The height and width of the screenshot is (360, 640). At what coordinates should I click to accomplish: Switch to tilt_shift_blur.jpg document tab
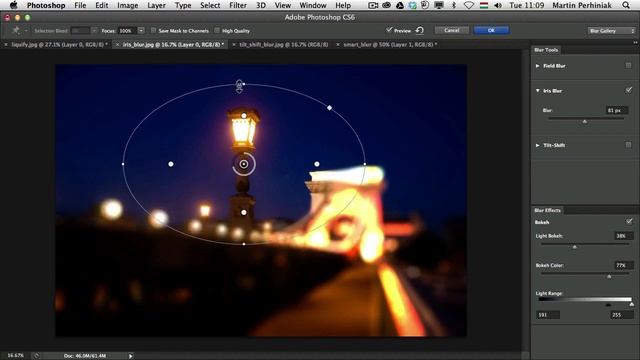[283, 44]
